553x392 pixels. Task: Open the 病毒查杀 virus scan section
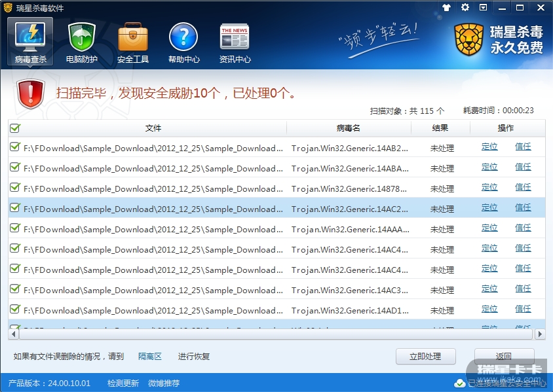coord(30,42)
